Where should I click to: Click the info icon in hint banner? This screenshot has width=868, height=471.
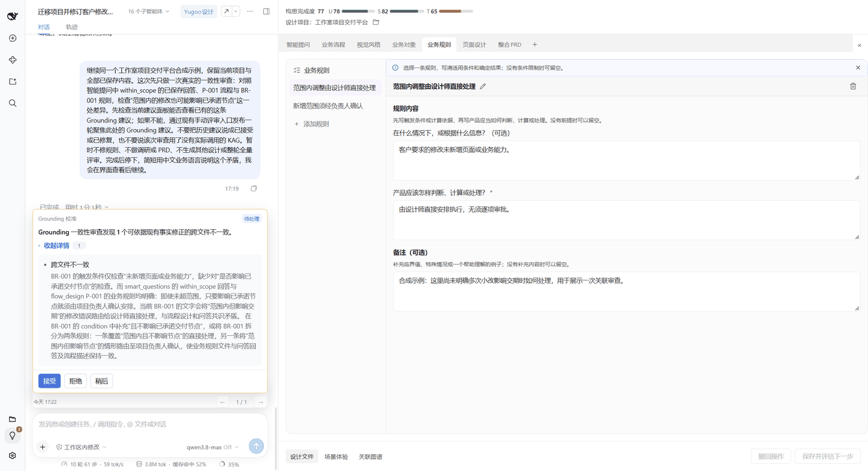tap(395, 68)
